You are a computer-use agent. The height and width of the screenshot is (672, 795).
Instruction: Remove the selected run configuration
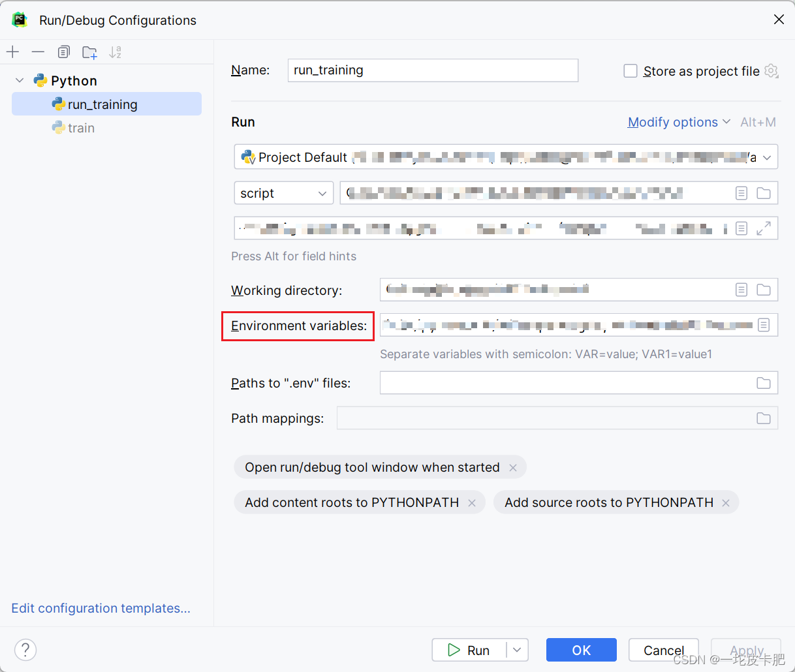point(37,52)
